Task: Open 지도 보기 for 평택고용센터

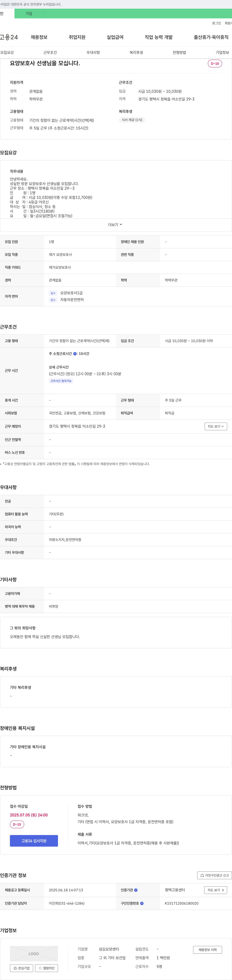Action: click(216, 890)
